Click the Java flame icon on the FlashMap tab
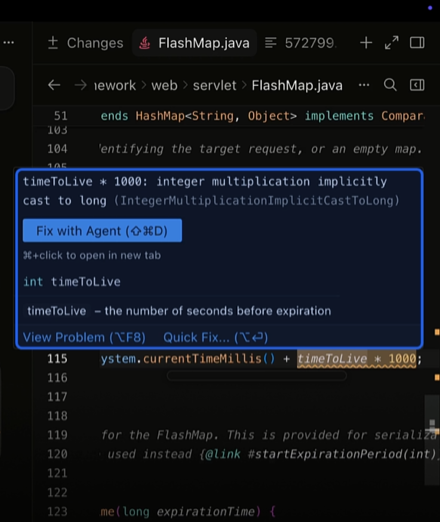Viewport: 443px width, 522px height. (x=145, y=43)
